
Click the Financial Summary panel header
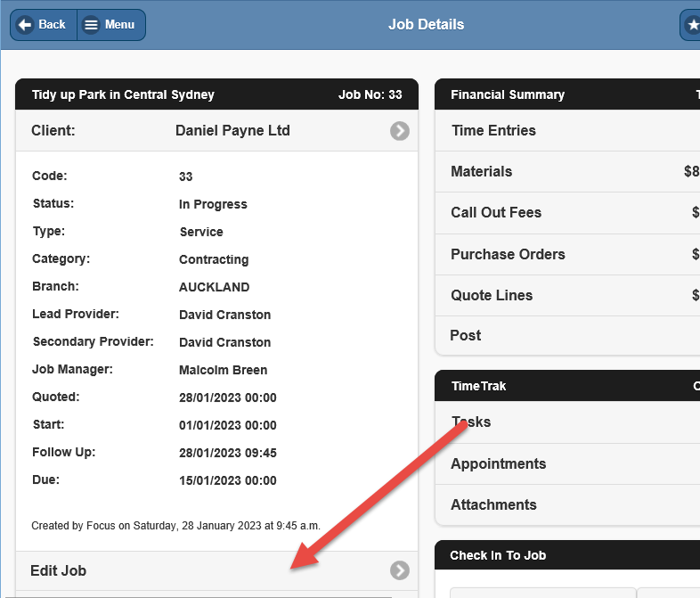tap(508, 94)
